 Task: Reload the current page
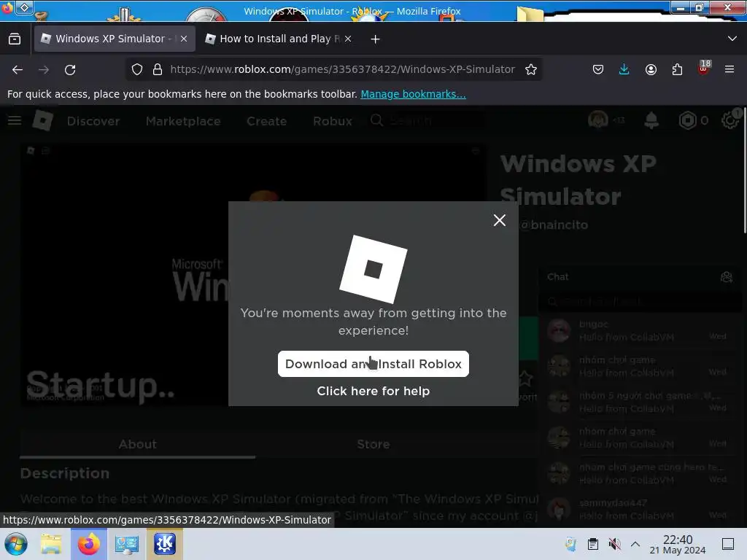click(70, 69)
